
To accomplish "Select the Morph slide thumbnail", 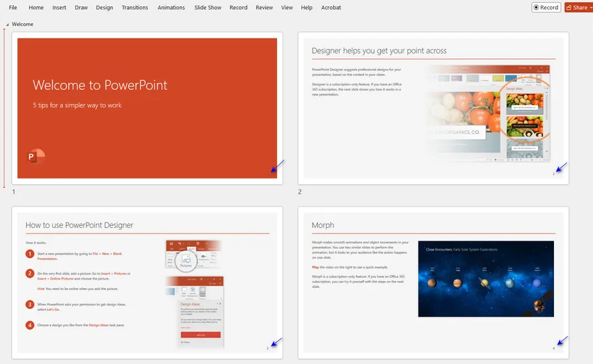I will [x=433, y=282].
